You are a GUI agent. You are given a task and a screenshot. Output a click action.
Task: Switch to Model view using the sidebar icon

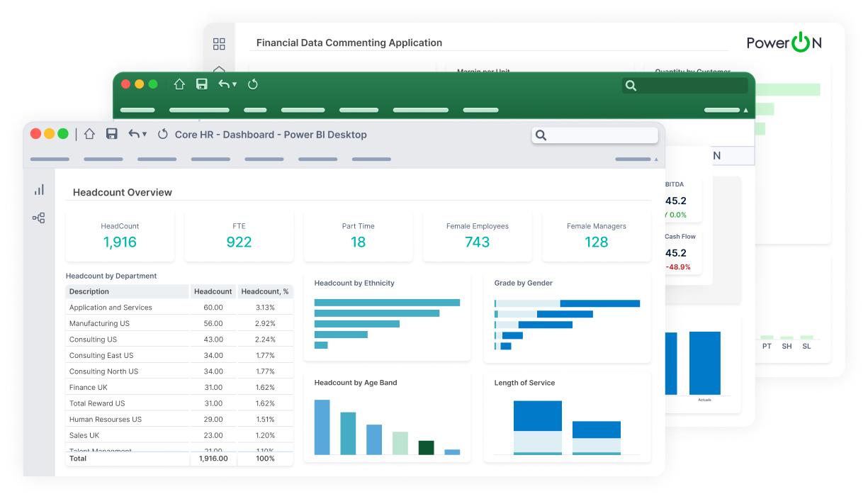pyautogui.click(x=38, y=218)
